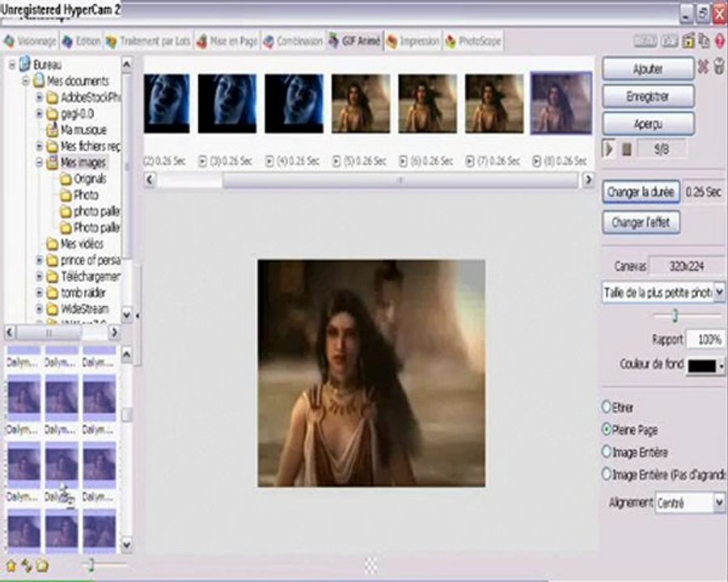Expand the tomb raider folder node
Screen dimensions: 728x582
point(40,293)
